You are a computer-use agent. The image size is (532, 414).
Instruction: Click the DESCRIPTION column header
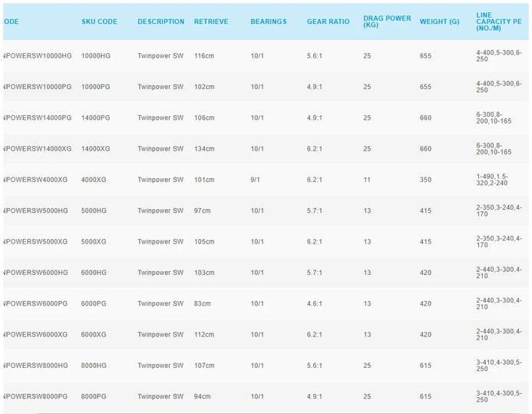(x=160, y=22)
